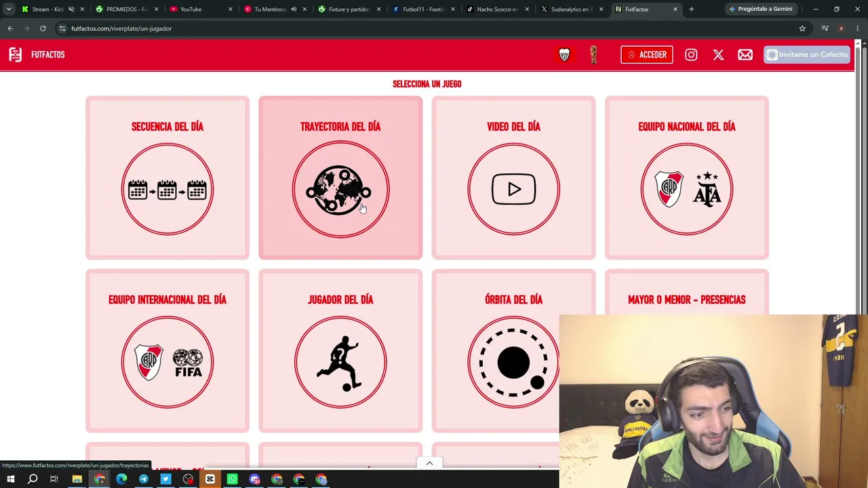
Task: Open Windows taskbar search
Action: click(33, 480)
